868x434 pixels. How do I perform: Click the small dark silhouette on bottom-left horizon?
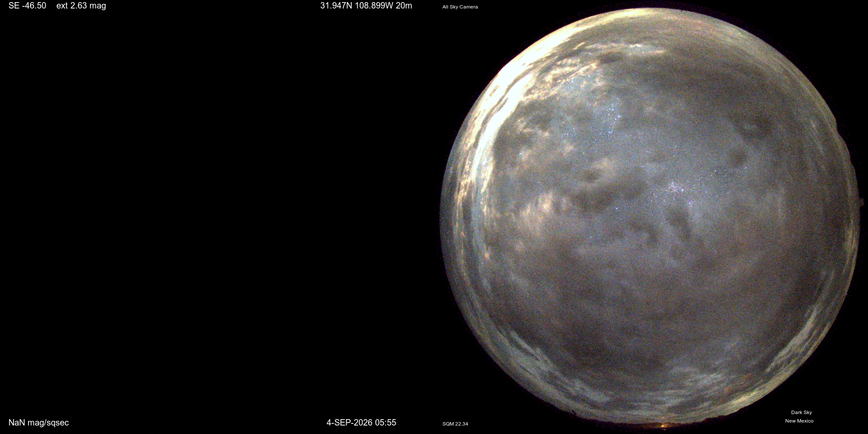574,412
